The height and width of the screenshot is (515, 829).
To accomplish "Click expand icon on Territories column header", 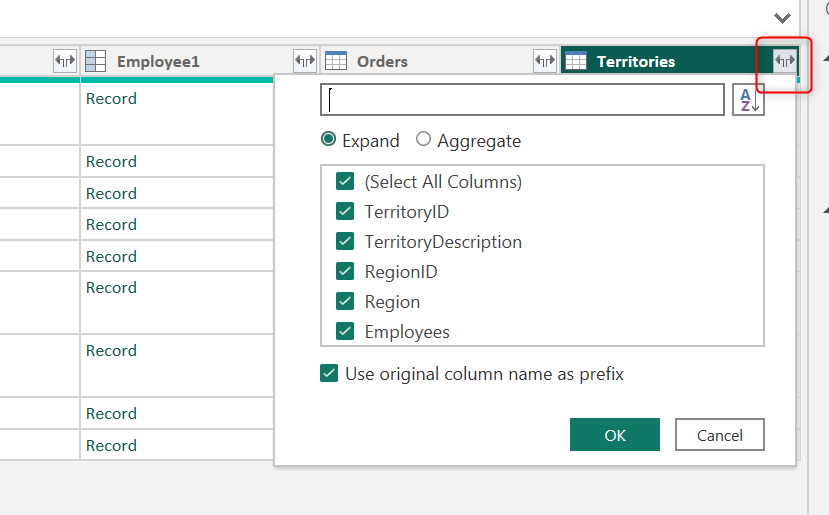I will click(x=785, y=61).
